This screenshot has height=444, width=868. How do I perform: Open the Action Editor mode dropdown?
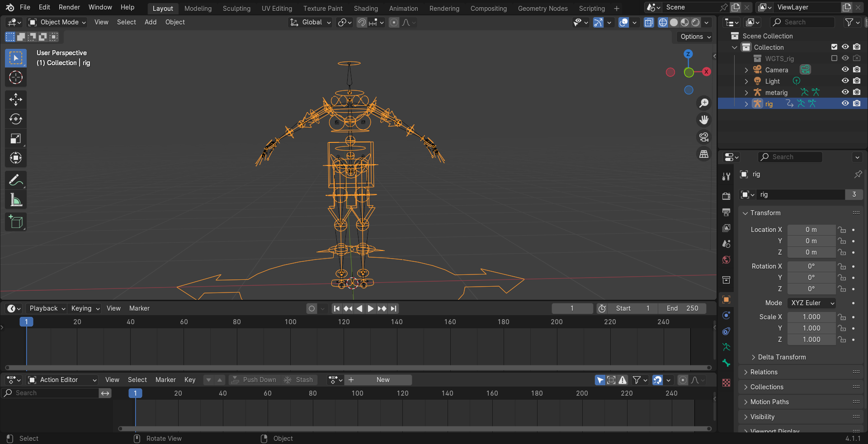click(x=63, y=380)
